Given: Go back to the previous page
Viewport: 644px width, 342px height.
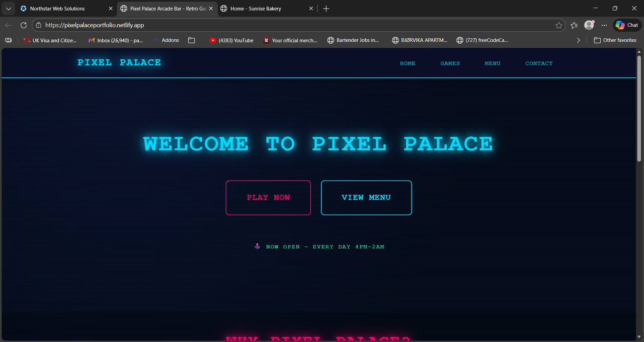Looking at the screenshot, I should tap(9, 25).
